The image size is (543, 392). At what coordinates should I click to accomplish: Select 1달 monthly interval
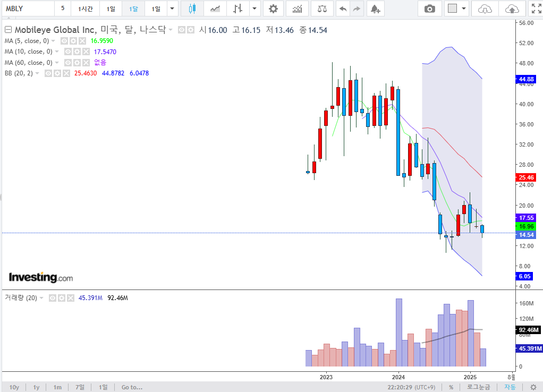click(133, 8)
